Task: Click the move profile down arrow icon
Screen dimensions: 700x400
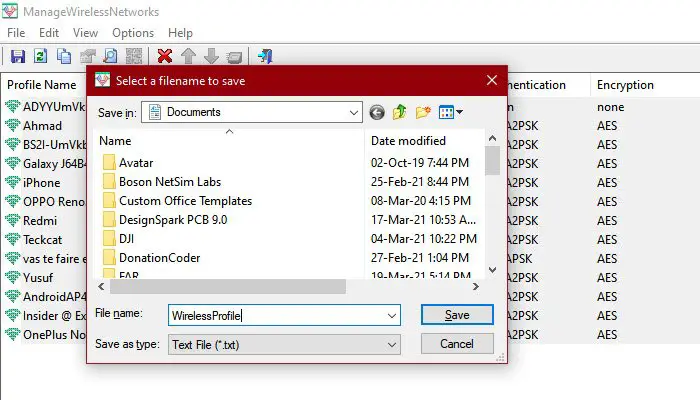Action: (211, 56)
